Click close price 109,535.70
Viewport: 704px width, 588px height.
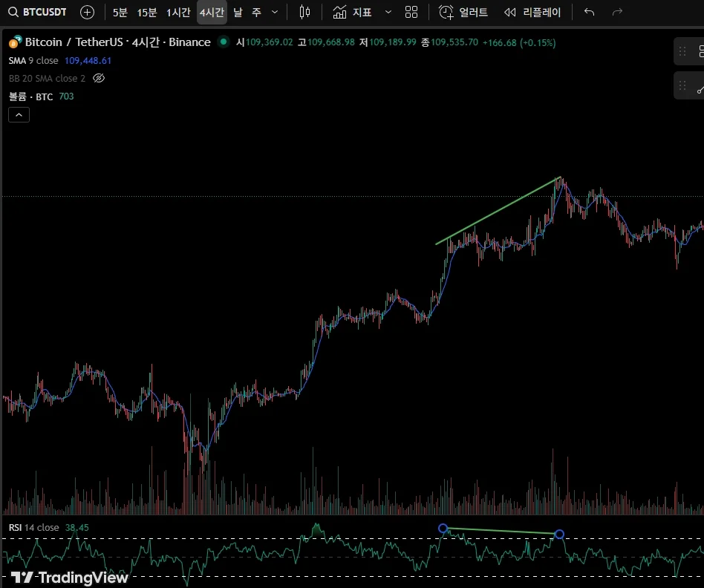coord(454,42)
